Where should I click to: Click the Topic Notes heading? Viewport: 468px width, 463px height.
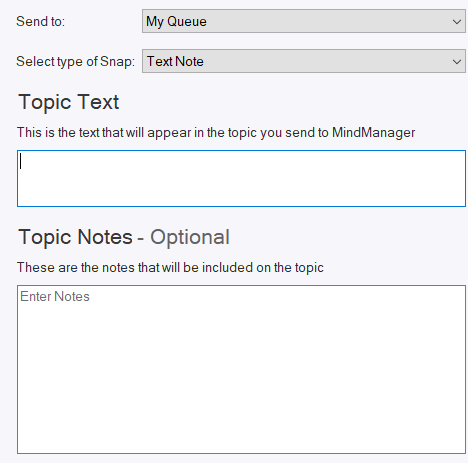click(76, 237)
